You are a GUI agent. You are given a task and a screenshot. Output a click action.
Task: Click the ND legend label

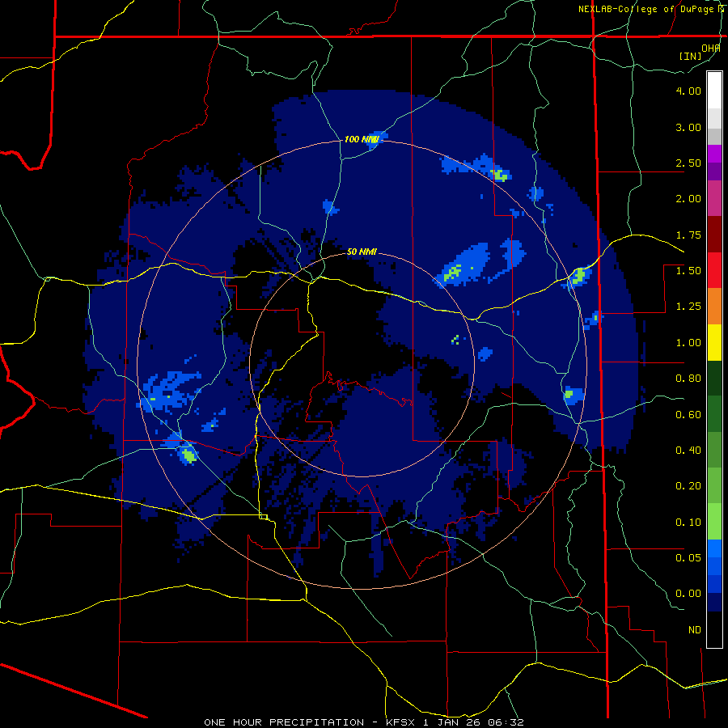click(x=695, y=630)
